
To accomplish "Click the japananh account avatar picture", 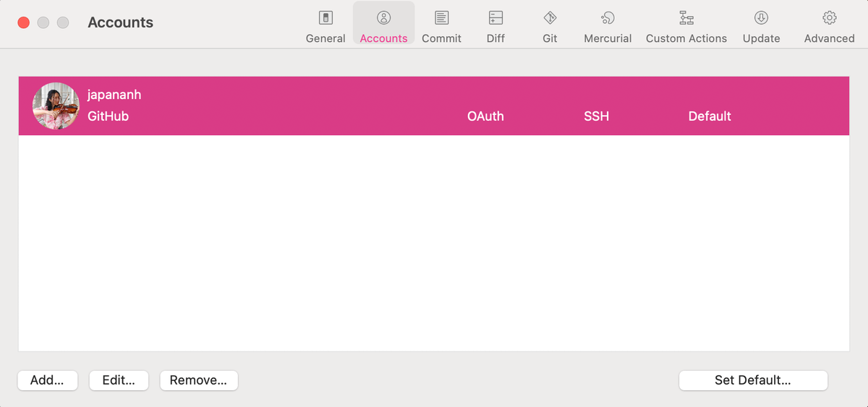I will 56,106.
